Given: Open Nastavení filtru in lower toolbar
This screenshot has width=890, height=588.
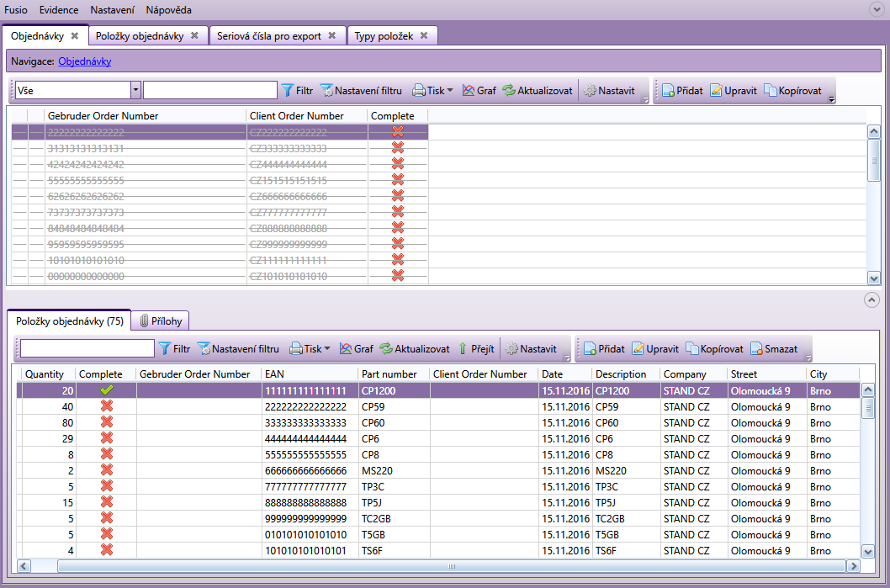Looking at the screenshot, I should point(238,348).
